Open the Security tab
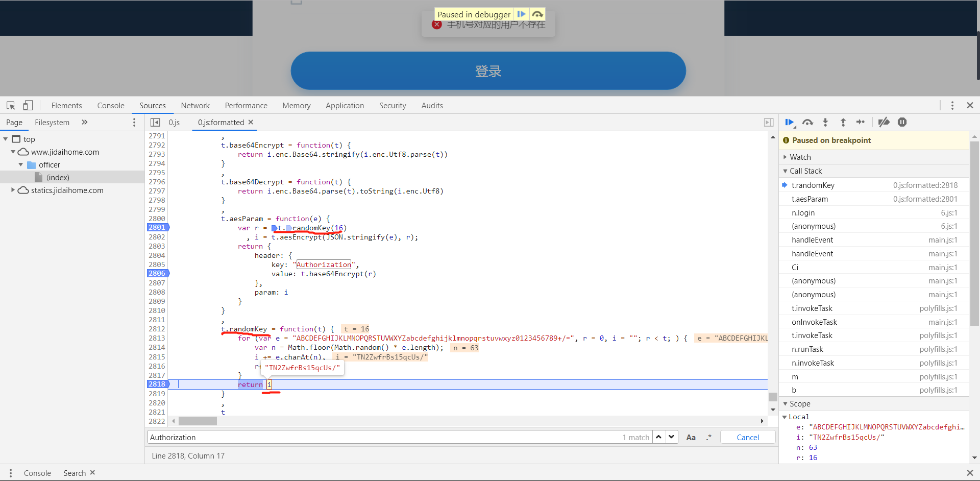The height and width of the screenshot is (481, 980). (393, 105)
